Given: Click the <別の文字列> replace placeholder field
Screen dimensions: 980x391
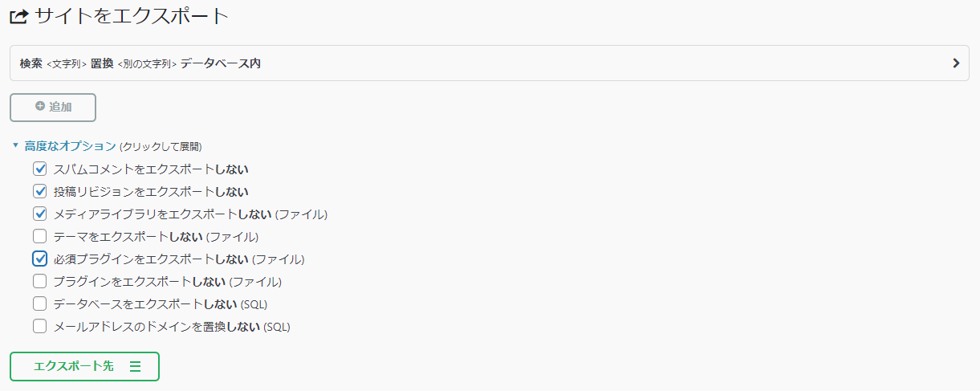Looking at the screenshot, I should click(x=147, y=64).
